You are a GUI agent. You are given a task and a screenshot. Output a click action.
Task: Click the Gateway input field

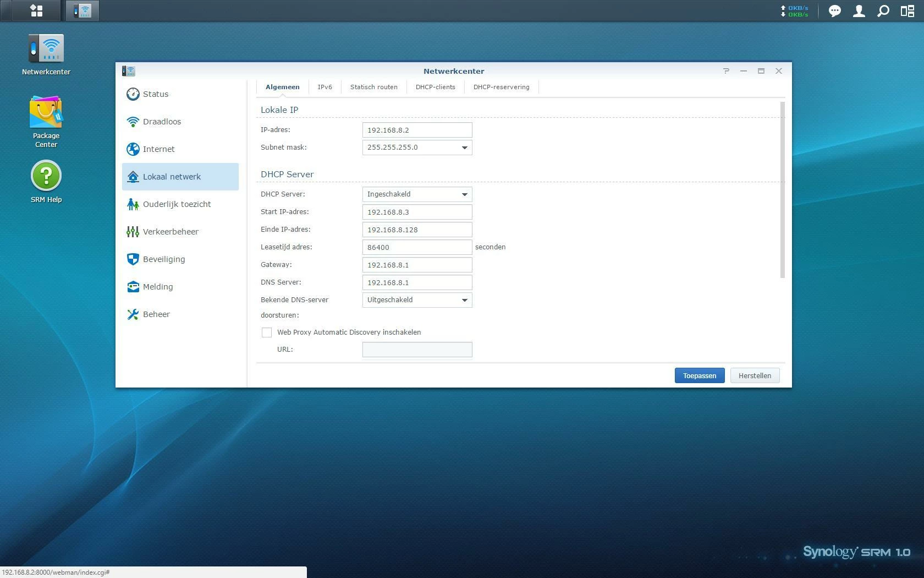[x=417, y=265]
